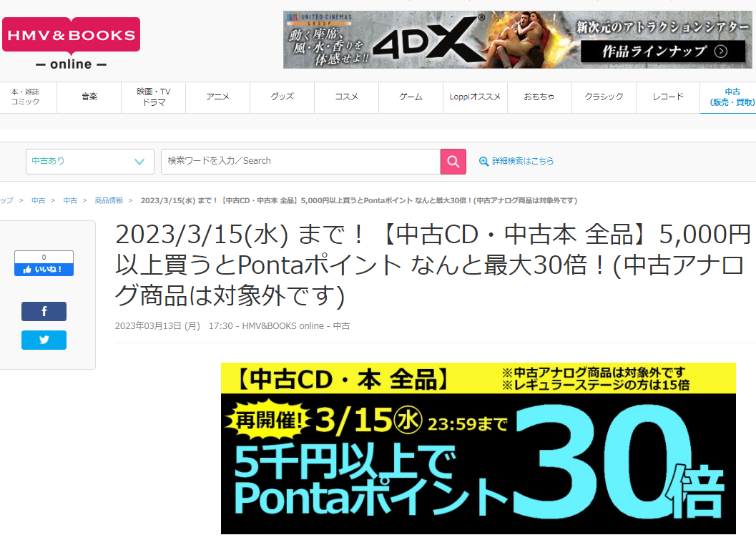Select the レコード menu tab
This screenshot has width=756, height=540.
coord(668,97)
